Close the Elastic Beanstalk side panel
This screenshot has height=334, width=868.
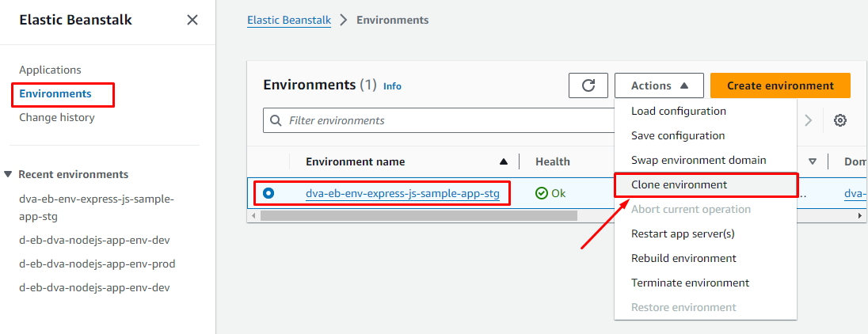pos(192,21)
